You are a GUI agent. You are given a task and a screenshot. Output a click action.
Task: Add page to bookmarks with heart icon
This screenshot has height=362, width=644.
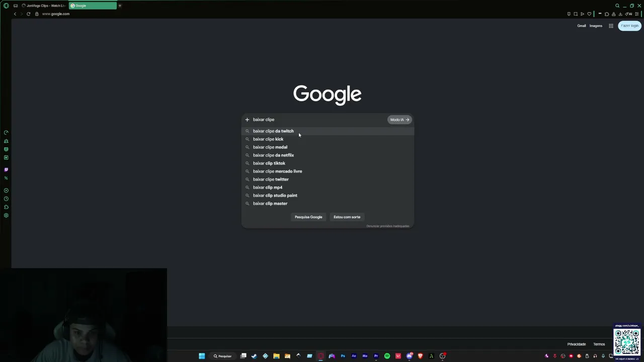[589, 14]
